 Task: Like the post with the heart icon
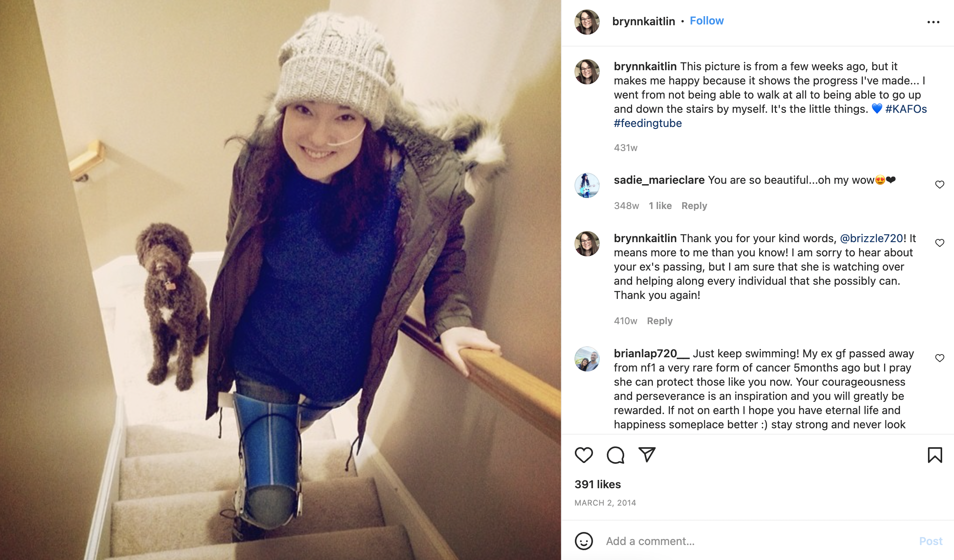(x=584, y=455)
